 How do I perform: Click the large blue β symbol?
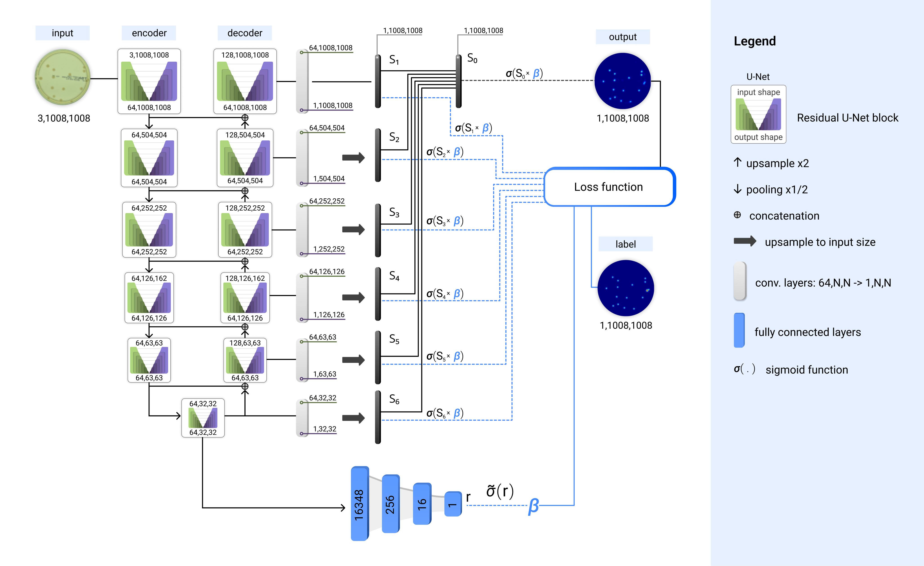pos(533,506)
